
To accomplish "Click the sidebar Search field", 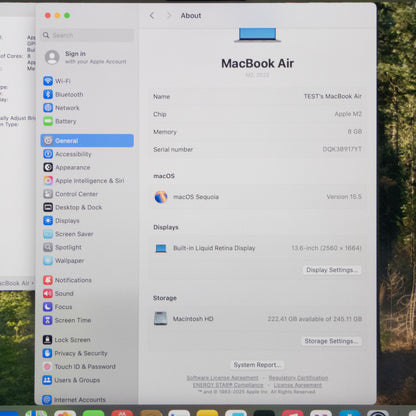I will pos(87,35).
